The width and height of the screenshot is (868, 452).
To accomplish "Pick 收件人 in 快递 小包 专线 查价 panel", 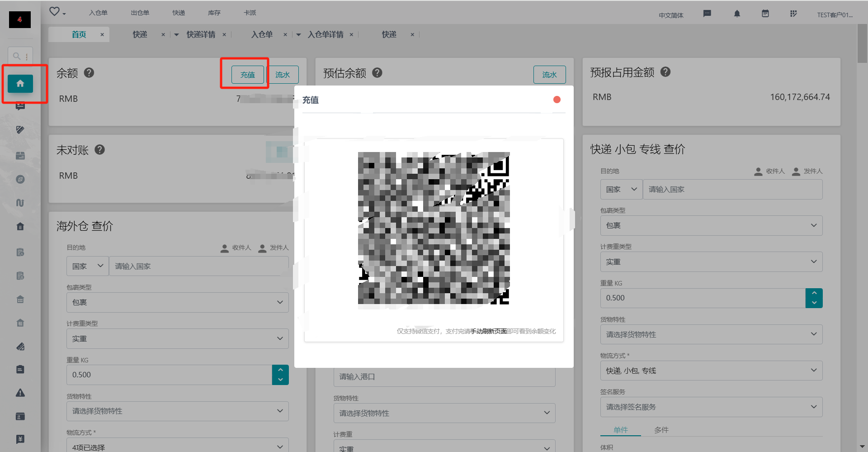I will (769, 171).
